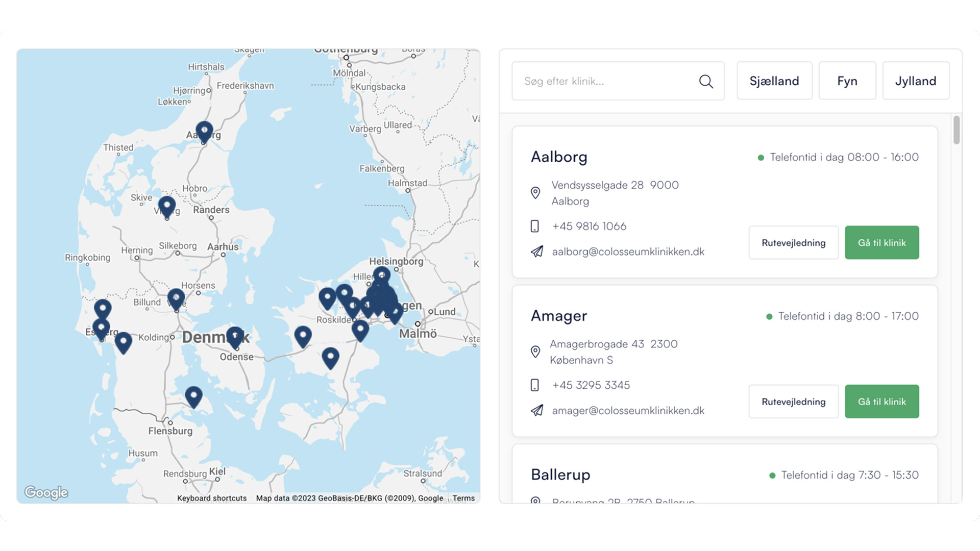
Task: Select the topmost pin near Hillerød
Action: point(381,276)
